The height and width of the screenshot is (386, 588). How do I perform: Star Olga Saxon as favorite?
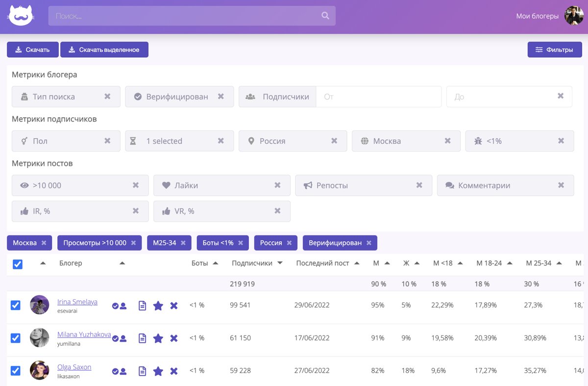tap(158, 371)
